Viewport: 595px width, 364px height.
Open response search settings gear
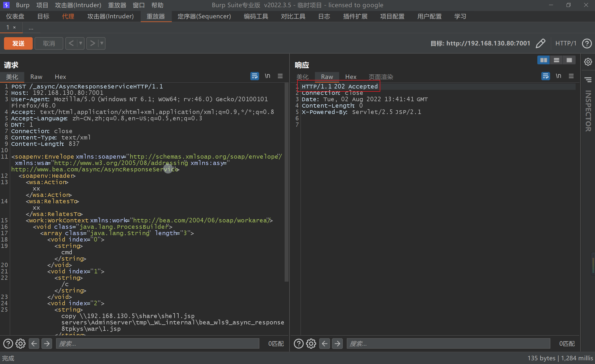click(311, 344)
